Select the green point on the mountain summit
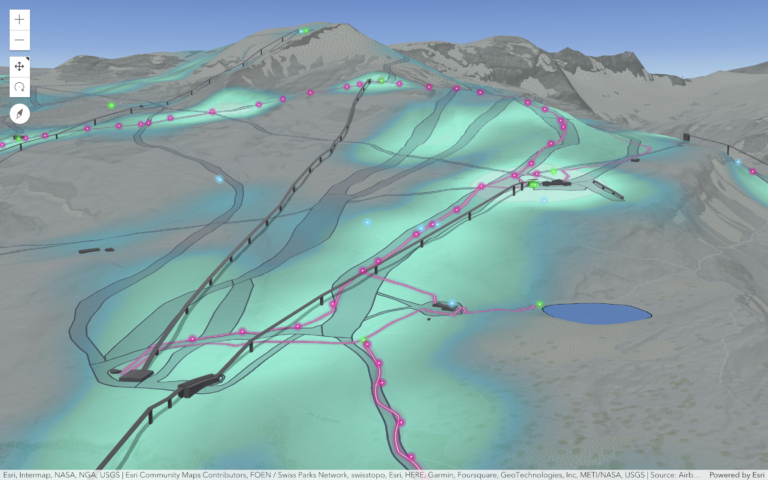Viewport: 768px width, 480px height. coord(303,31)
